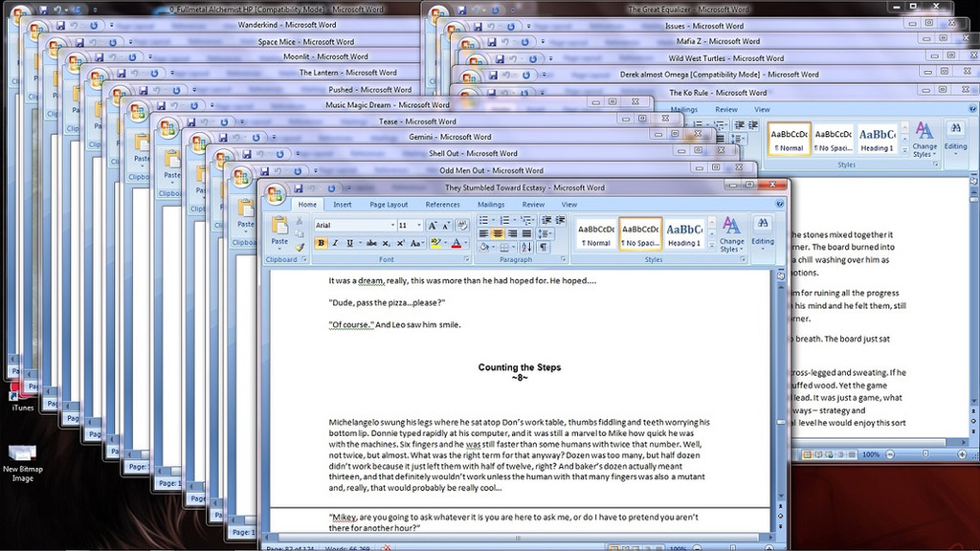Viewport: 980px width, 551px height.
Task: Toggle Italic in front Word window
Action: [335, 243]
